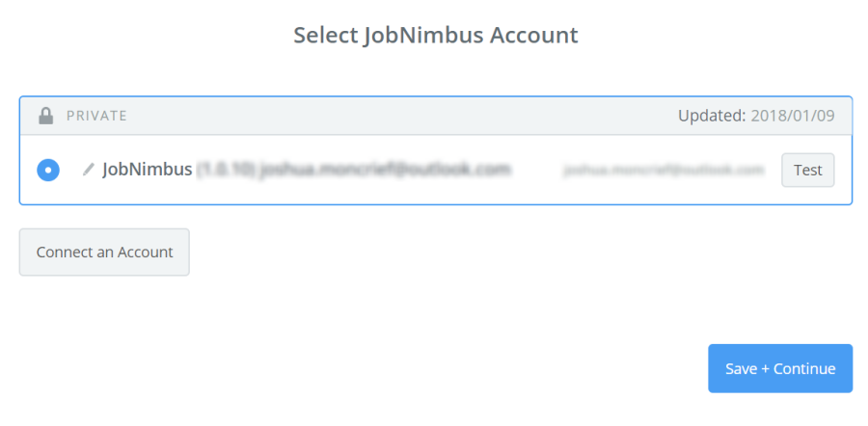Image resolution: width=868 pixels, height=426 pixels.
Task: Click the grey header bar between PRIVATE and Updated
Action: click(x=402, y=116)
